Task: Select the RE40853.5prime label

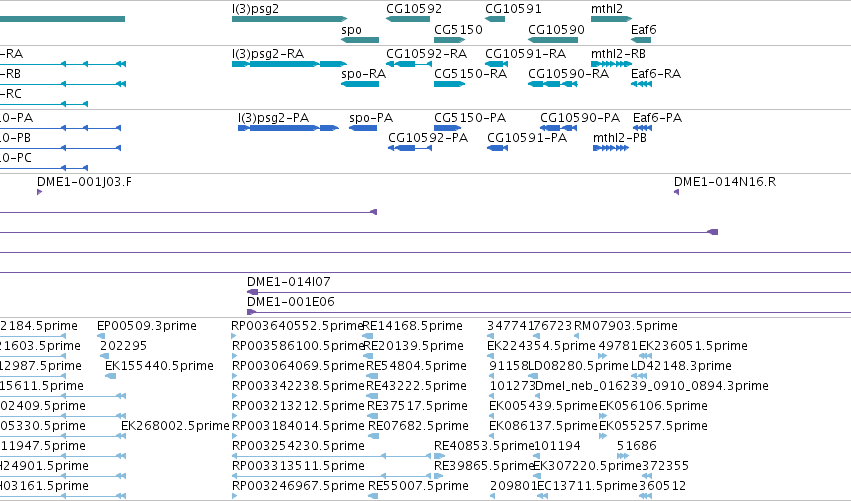Action: pos(484,446)
